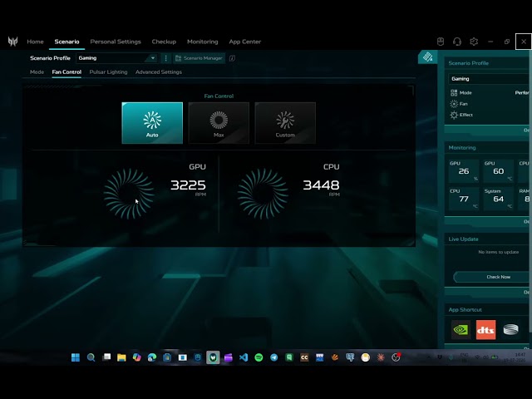Click the 'Fan Control' section title
Image resolution: width=532 pixels, height=399 pixels.
coord(219,96)
